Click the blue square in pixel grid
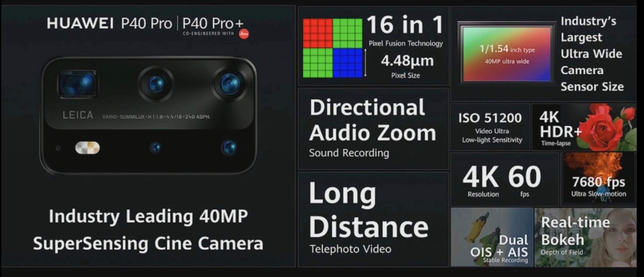644x277 pixels. tap(347, 63)
